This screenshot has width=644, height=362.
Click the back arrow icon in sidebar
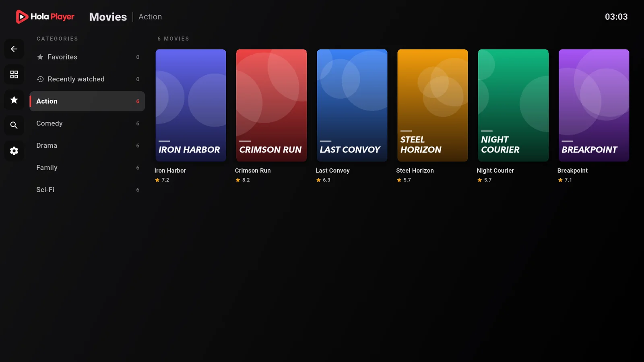coord(14,49)
